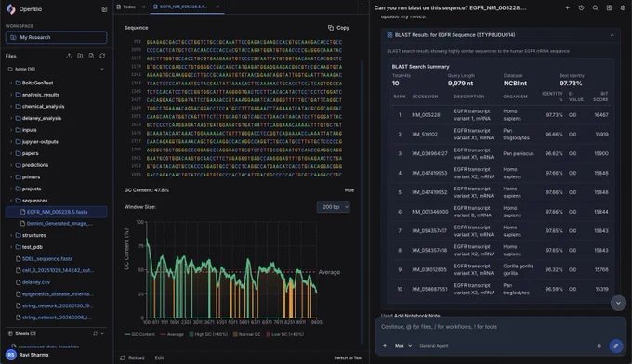Refresh the Files list

click(x=102, y=56)
